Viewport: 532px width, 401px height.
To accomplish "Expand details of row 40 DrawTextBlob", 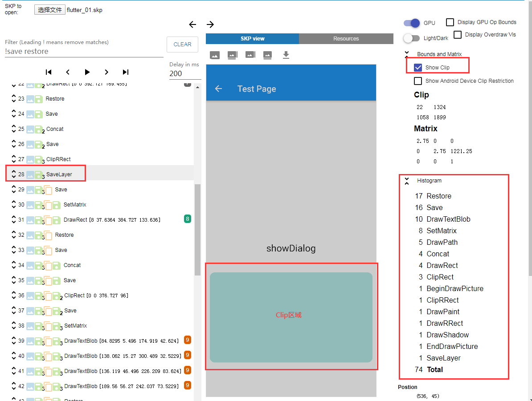I will point(13,356).
